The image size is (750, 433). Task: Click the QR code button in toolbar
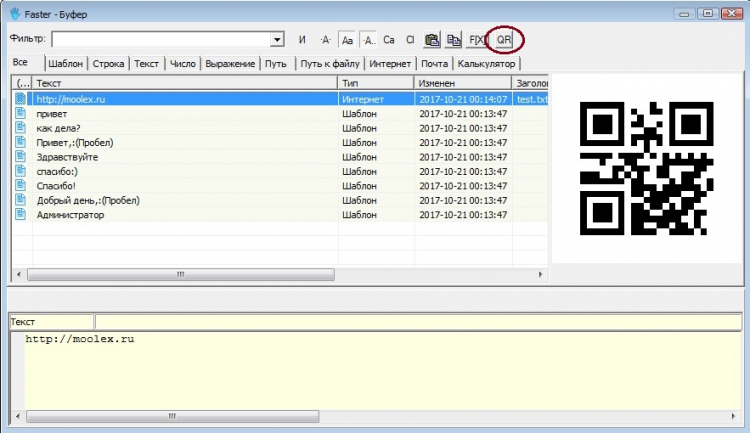504,40
